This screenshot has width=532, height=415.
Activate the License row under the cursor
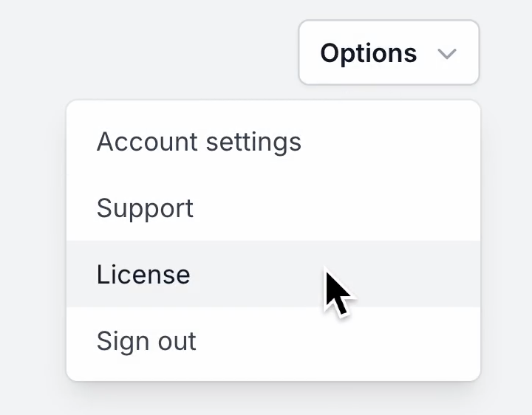pyautogui.click(x=273, y=274)
